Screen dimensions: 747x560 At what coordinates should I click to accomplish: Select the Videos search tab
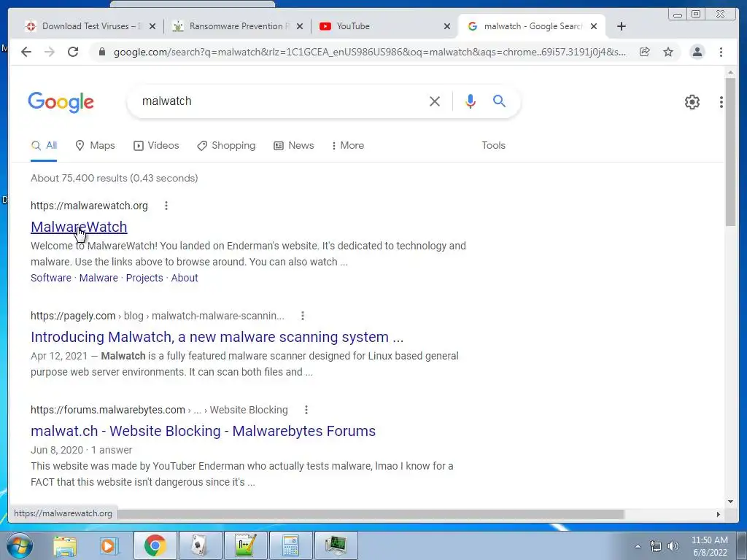coord(156,145)
